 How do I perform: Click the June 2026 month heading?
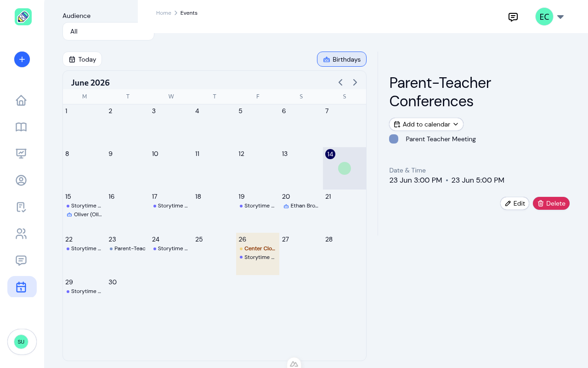[90, 83]
